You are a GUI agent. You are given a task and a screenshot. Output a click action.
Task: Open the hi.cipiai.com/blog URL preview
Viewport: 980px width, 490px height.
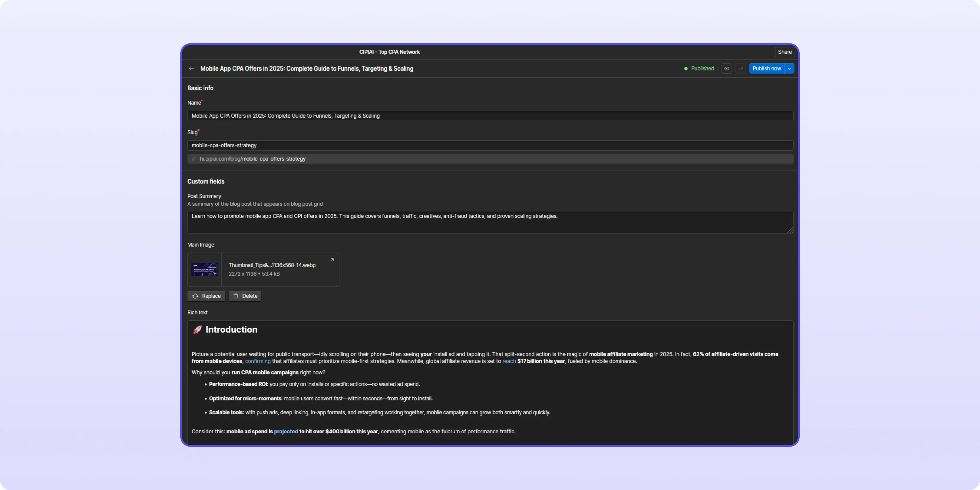point(490,159)
